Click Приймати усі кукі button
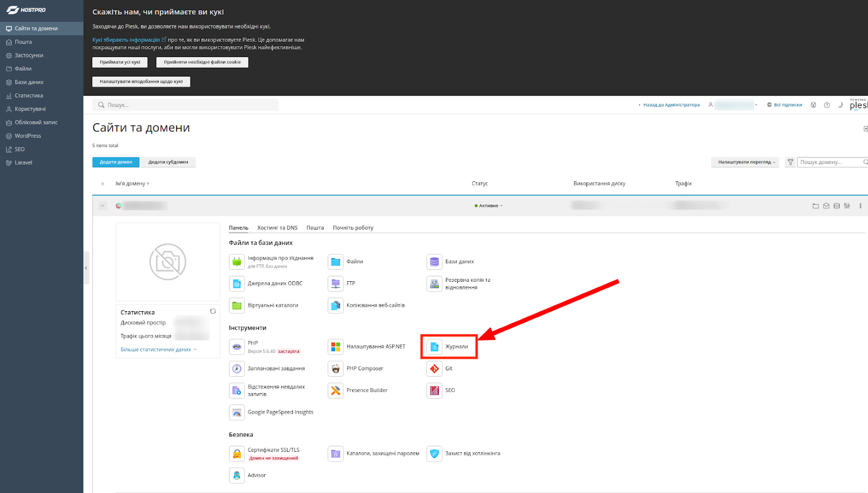The width and height of the screenshot is (868, 493). pyautogui.click(x=120, y=62)
